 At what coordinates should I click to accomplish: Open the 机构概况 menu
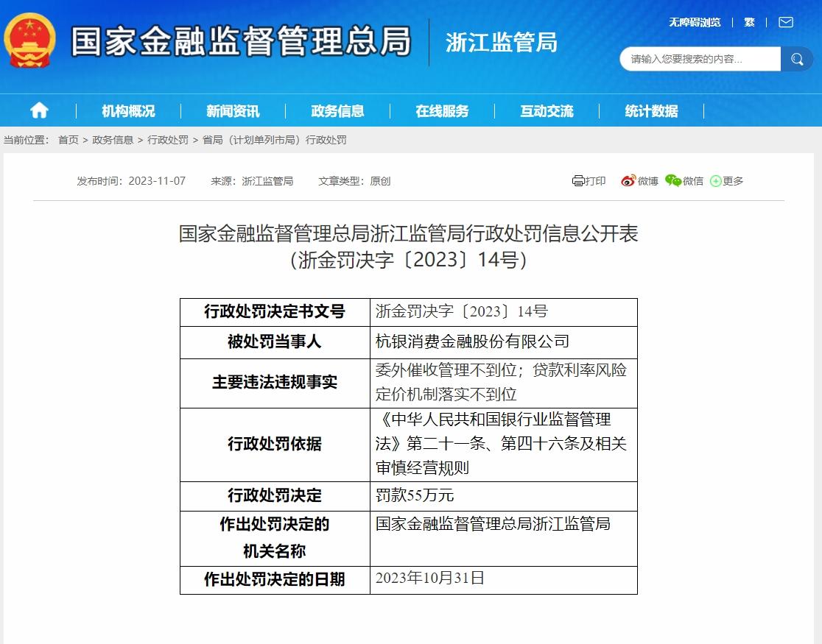coord(127,110)
